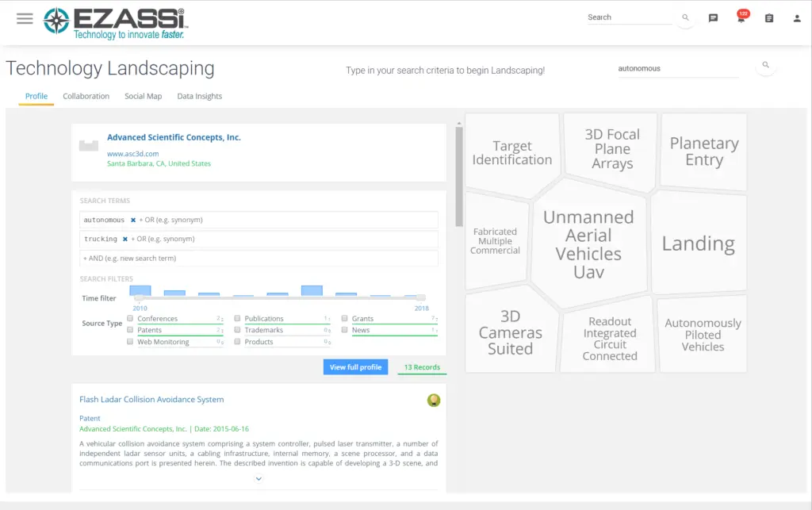Add OR synonym to the trucking term

[163, 240]
